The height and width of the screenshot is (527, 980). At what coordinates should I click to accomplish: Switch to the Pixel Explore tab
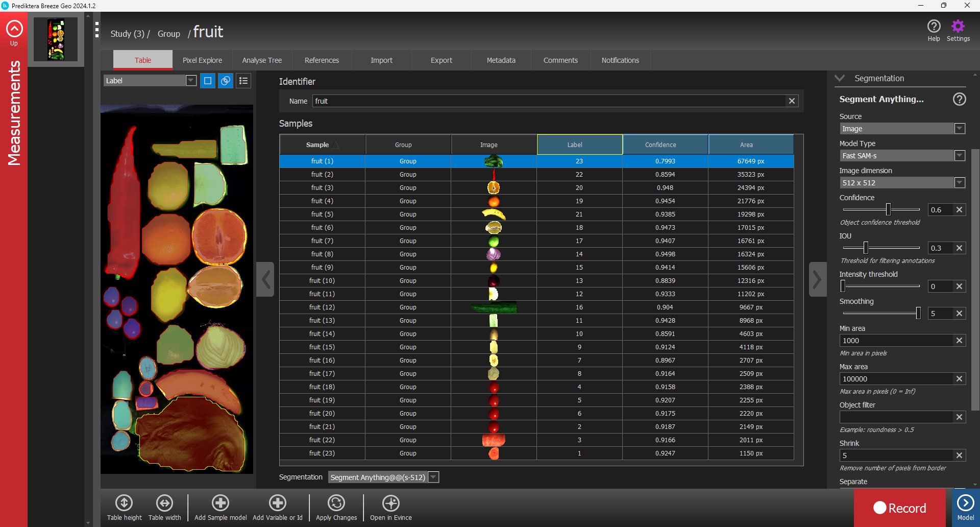(x=202, y=60)
